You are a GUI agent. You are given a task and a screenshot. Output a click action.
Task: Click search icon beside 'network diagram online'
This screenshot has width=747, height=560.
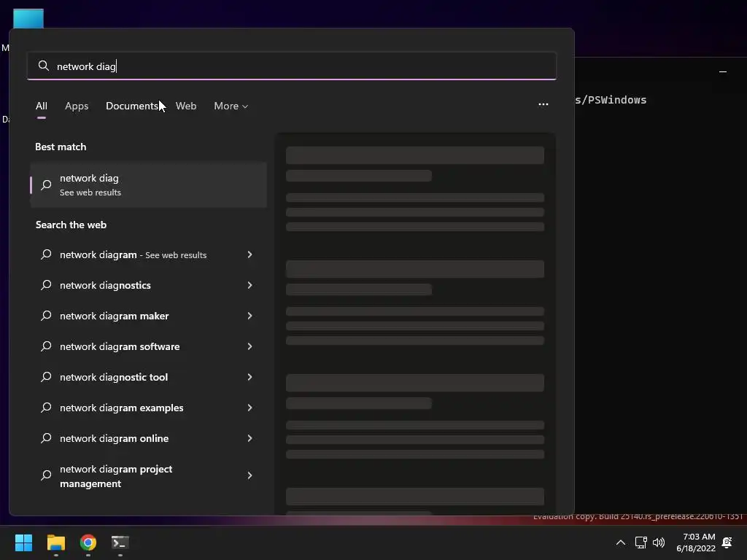(x=46, y=438)
